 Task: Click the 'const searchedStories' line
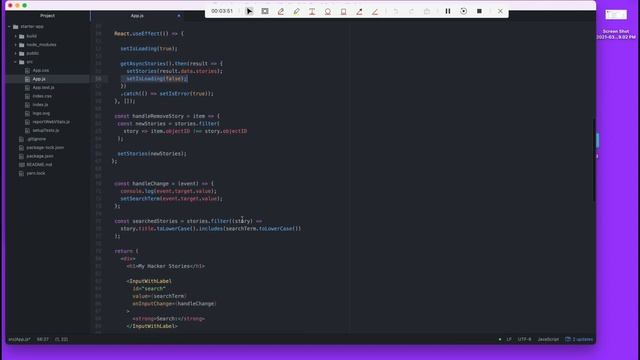tap(188, 221)
